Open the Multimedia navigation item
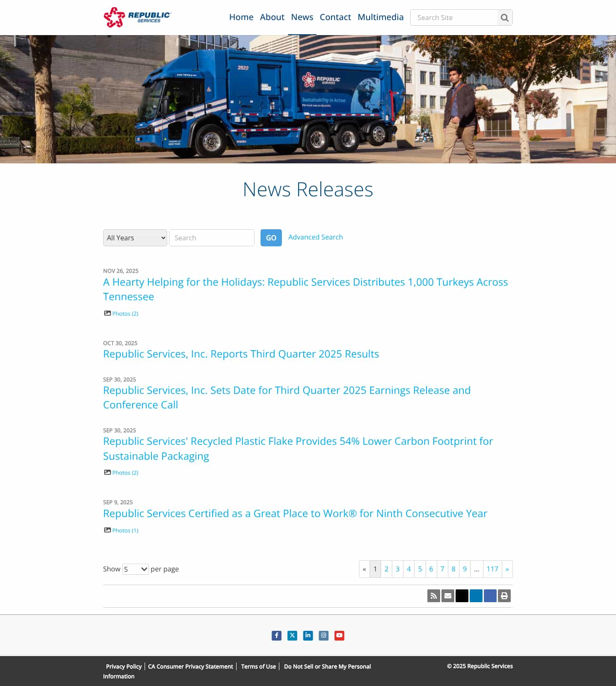 381,17
